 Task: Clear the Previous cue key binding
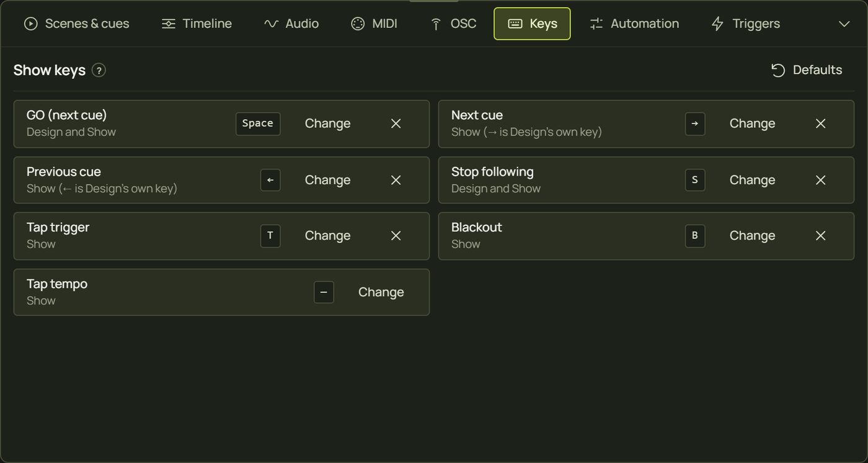396,180
